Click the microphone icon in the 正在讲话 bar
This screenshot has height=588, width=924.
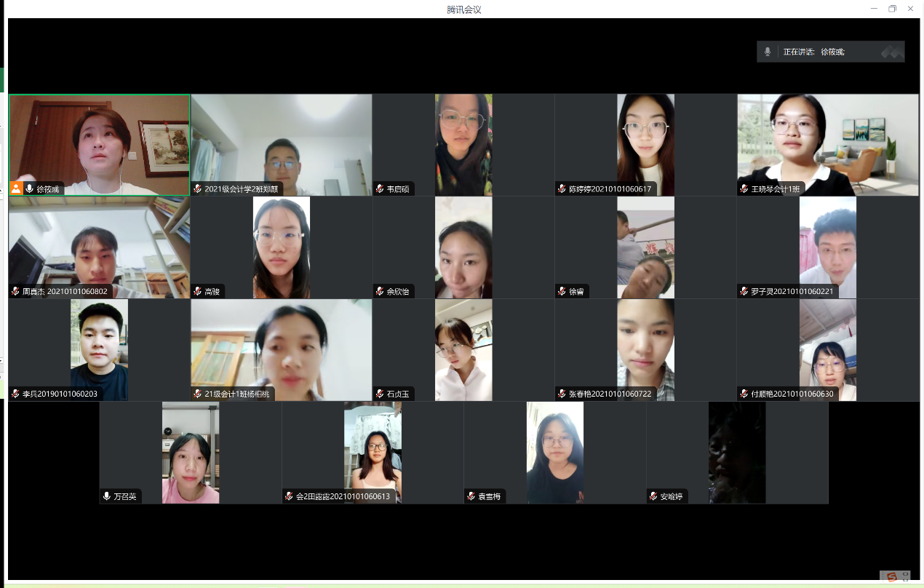tap(767, 52)
